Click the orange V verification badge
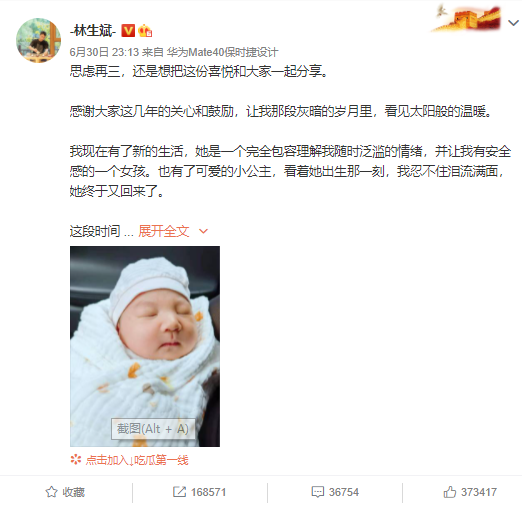 tap(128, 31)
